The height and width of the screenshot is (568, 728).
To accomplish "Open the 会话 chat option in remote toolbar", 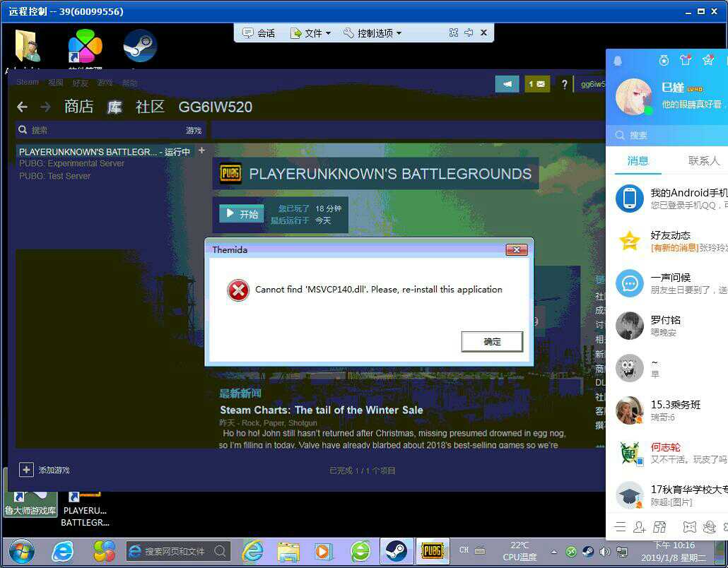I will pyautogui.click(x=259, y=33).
